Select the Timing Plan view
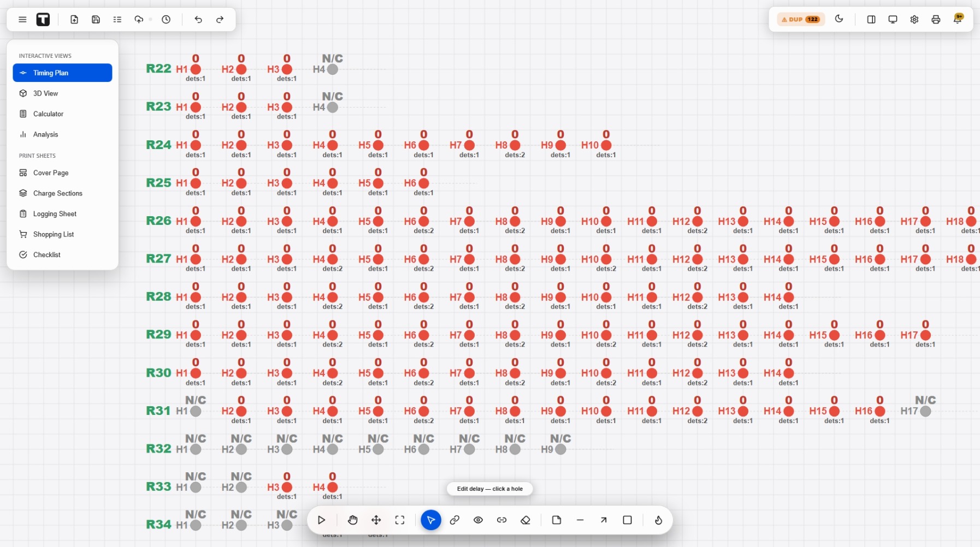This screenshot has width=980, height=547. pyautogui.click(x=62, y=73)
